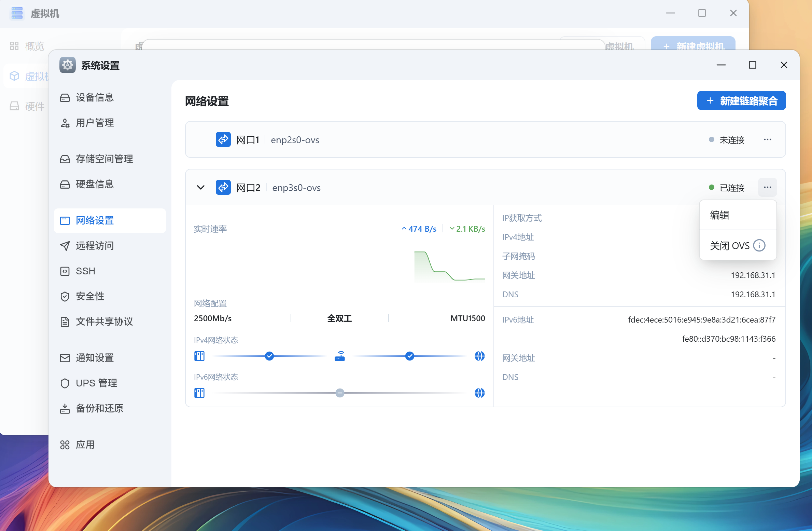Close the three-dot menu for 网口2
The width and height of the screenshot is (812, 531).
coord(767,187)
